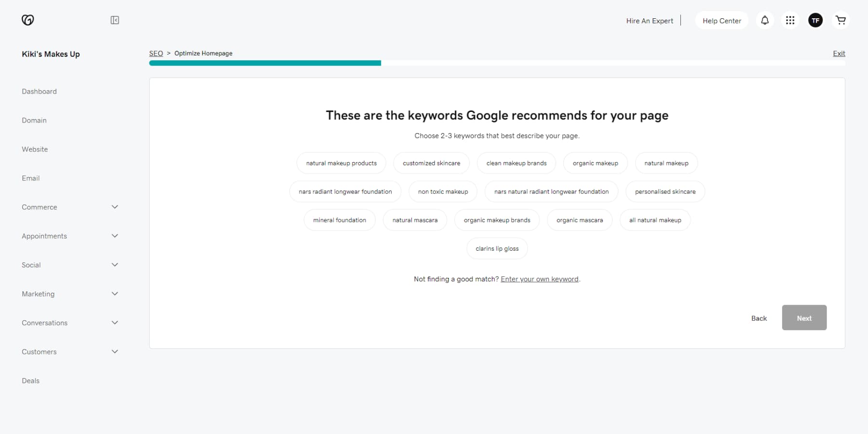Screen dimensions: 868x434
Task: Select 'Kiki's Makes Up' business name
Action: click(51, 54)
